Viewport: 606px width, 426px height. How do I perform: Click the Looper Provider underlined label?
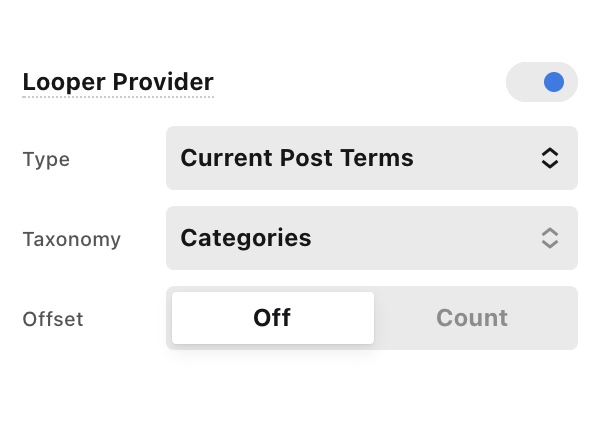(118, 82)
